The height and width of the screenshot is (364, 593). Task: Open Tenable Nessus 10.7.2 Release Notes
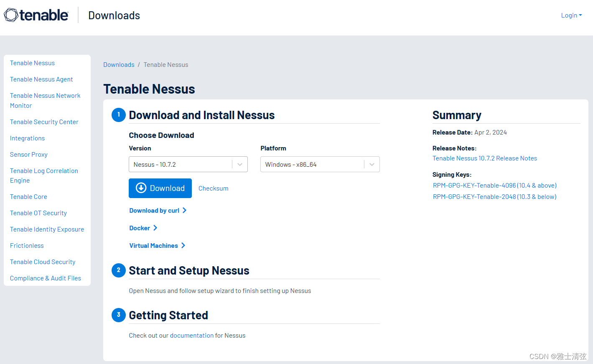pyautogui.click(x=485, y=158)
